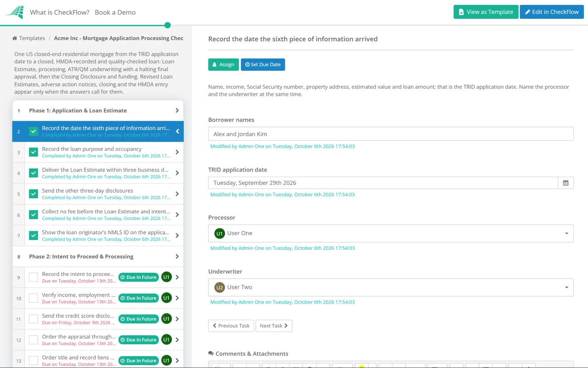
Task: Click the Assign button
Action: point(224,64)
